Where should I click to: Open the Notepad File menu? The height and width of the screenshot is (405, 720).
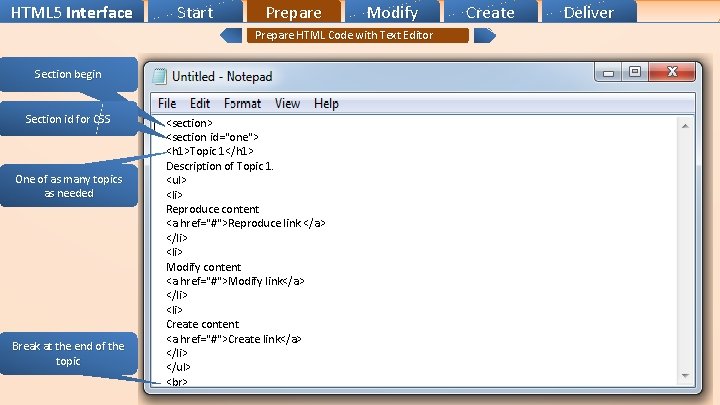pos(167,104)
